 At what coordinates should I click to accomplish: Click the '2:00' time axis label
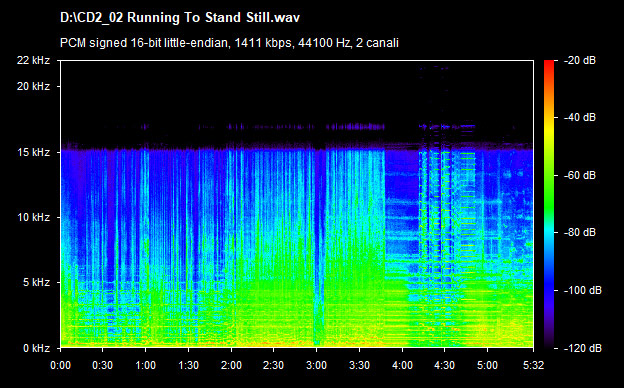(231, 365)
